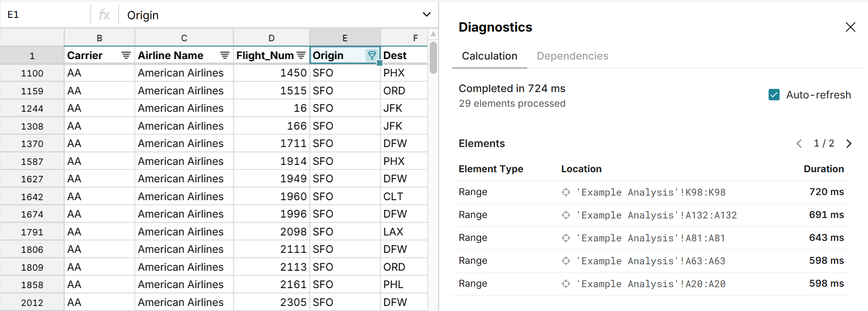Click the Location column header
The height and width of the screenshot is (311, 868).
pos(581,169)
